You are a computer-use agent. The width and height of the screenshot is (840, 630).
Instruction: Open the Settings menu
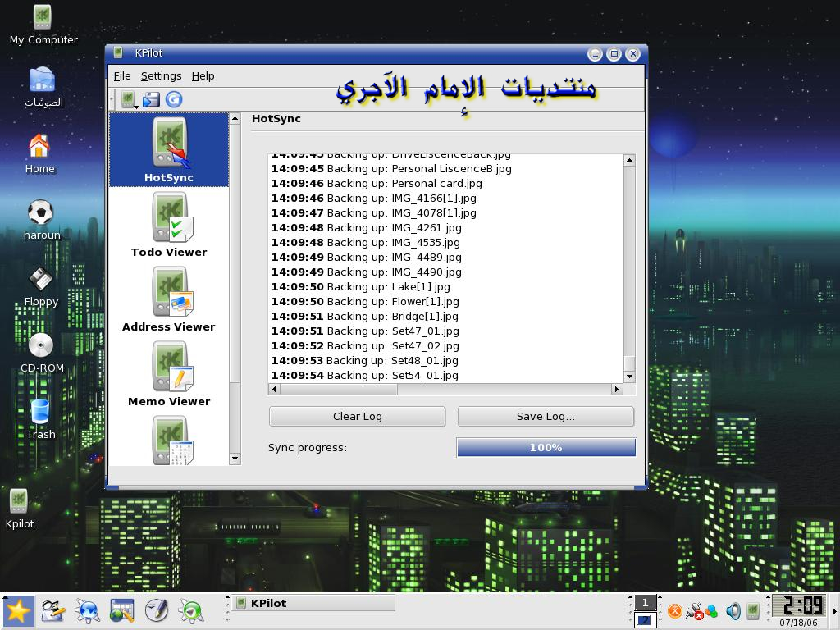(x=162, y=76)
